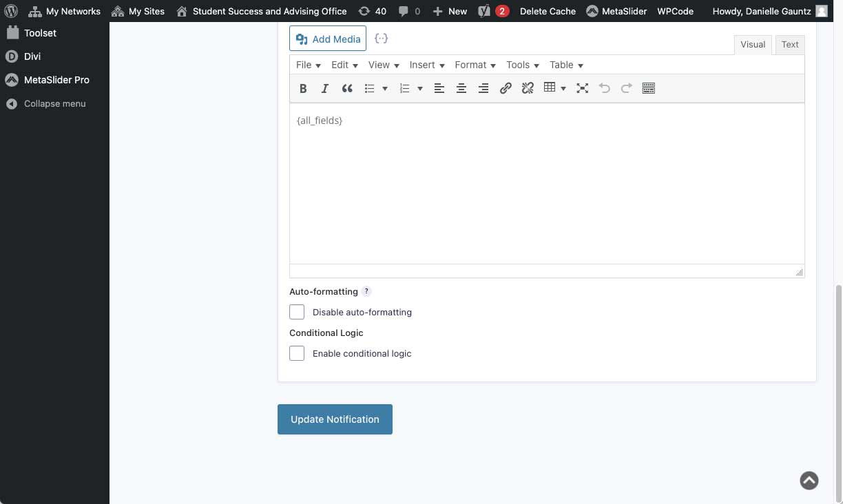Align text left
843x504 pixels.
[439, 88]
